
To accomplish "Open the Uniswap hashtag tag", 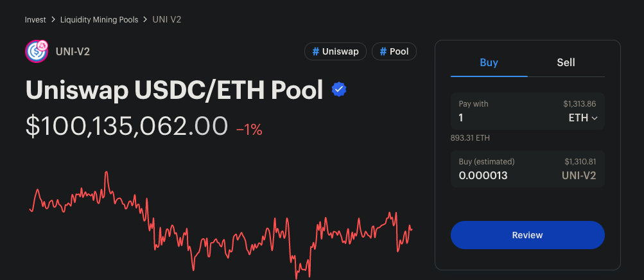I will coord(335,51).
